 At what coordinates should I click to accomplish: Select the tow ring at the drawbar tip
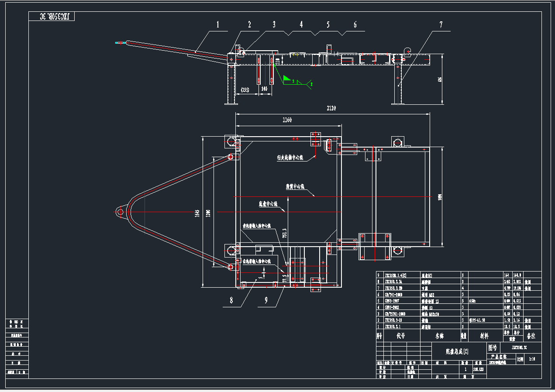121,212
